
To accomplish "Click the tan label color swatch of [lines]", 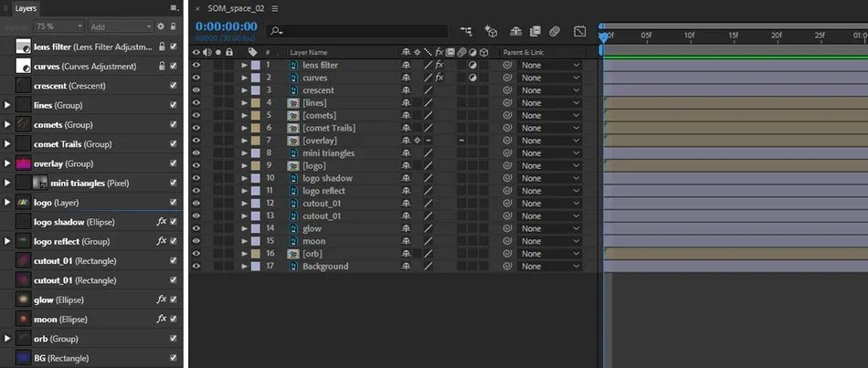I will click(255, 103).
